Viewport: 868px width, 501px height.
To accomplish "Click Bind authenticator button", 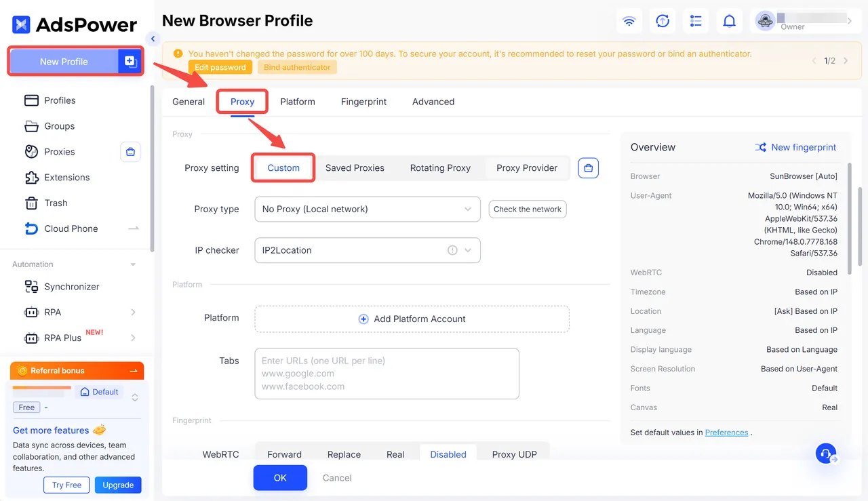I will point(297,67).
